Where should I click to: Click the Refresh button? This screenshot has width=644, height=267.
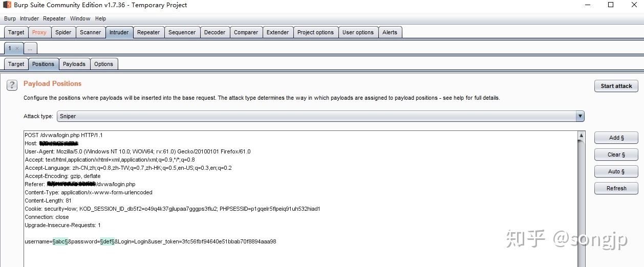point(616,188)
